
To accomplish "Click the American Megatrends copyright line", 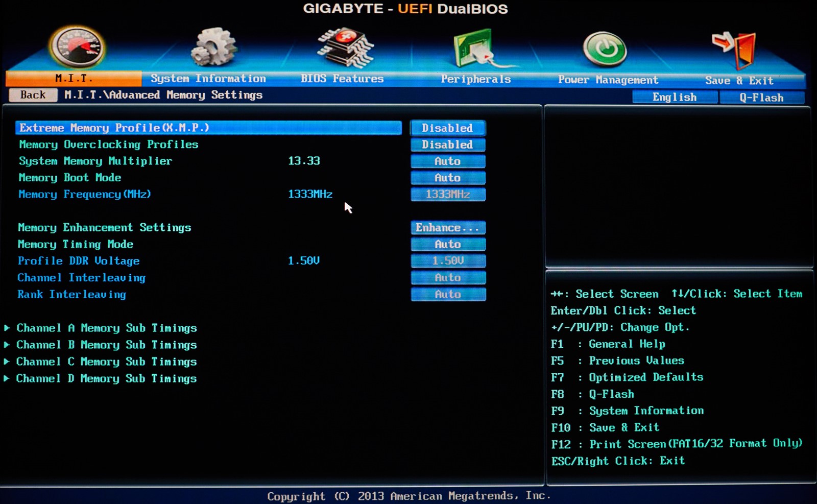I will tap(409, 496).
